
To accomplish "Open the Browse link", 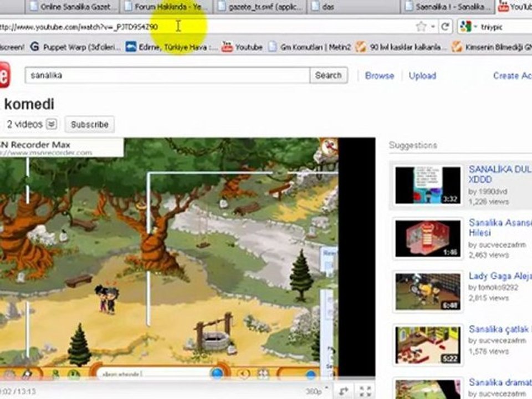I will click(379, 75).
